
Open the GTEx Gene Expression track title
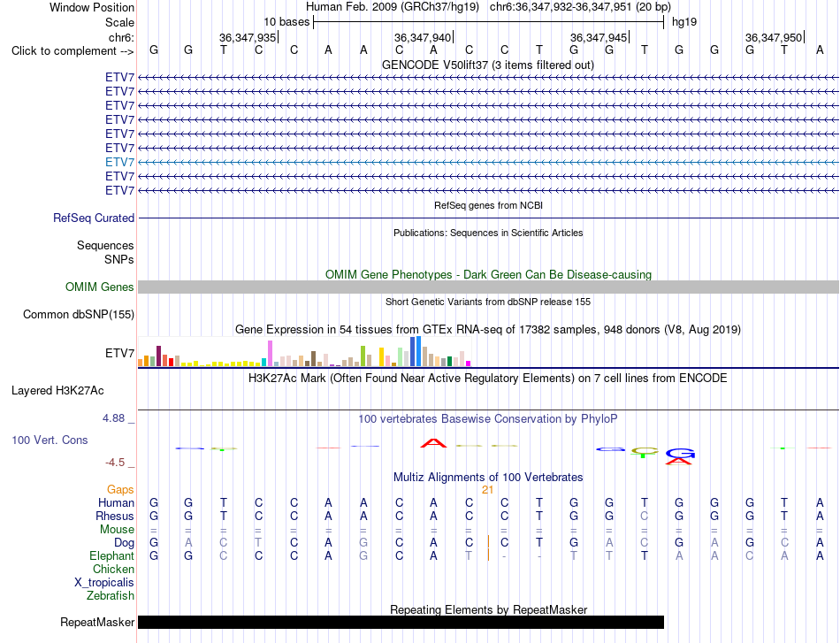point(488,330)
